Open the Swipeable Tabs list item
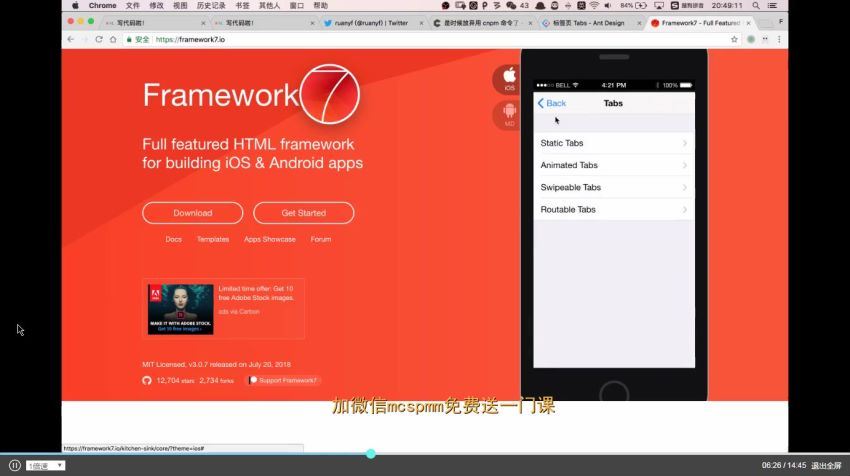Viewport: 850px width, 476px height. point(613,187)
